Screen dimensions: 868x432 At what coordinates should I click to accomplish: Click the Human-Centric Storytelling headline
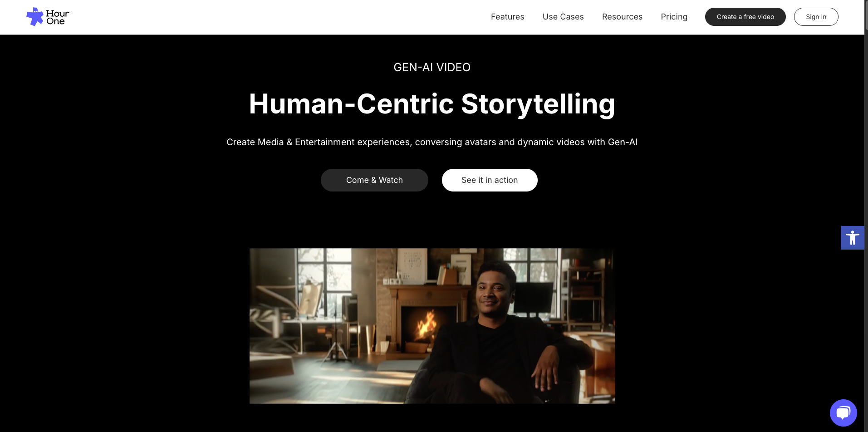[x=432, y=104]
